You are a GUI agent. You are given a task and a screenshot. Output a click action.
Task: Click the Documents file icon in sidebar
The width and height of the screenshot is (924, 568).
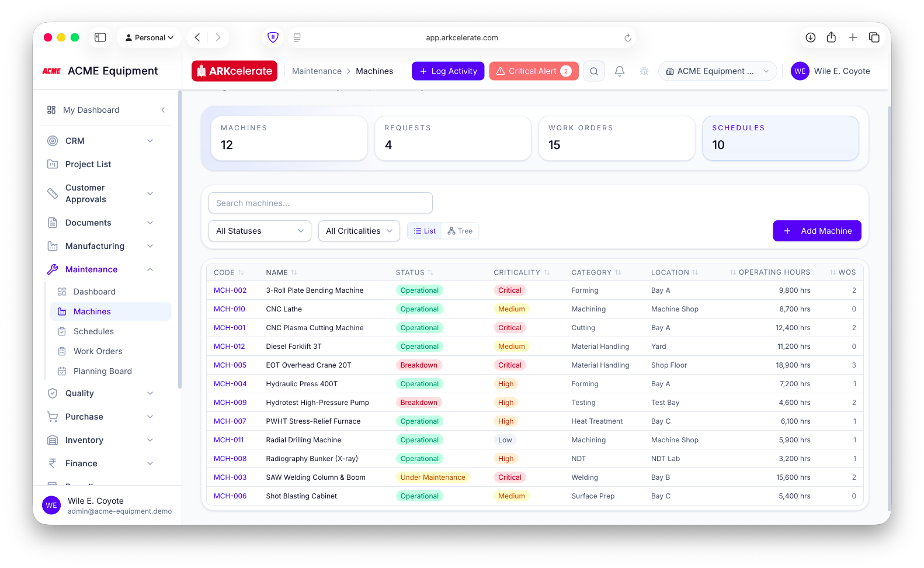coord(53,223)
